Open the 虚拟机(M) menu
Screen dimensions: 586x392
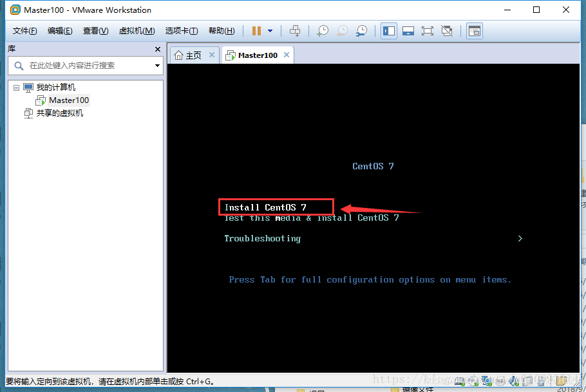137,31
